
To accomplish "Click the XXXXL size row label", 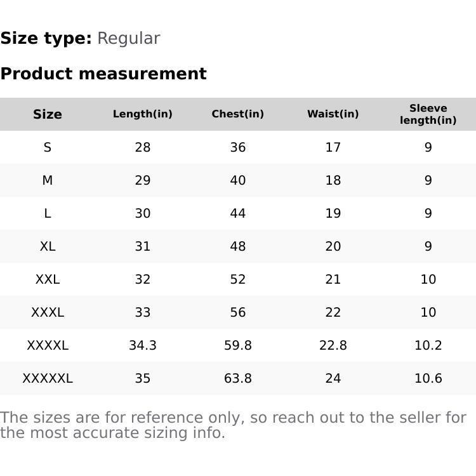I will (48, 345).
